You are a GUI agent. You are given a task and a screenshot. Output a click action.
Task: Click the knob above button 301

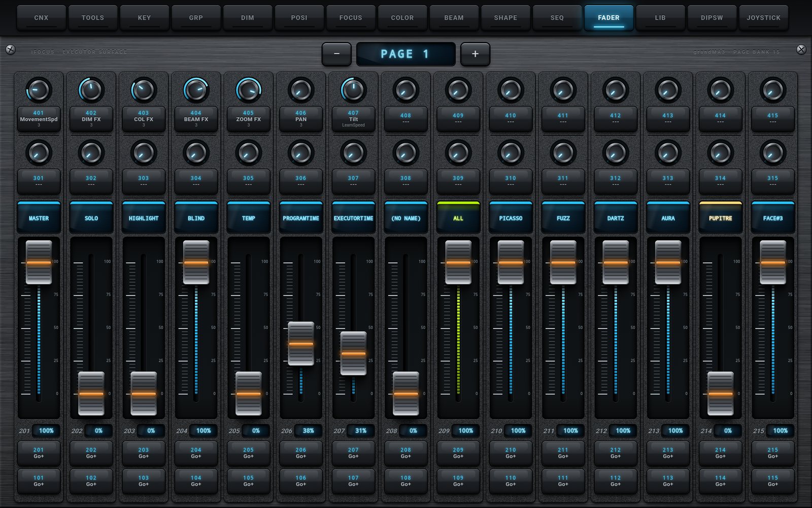click(x=39, y=153)
